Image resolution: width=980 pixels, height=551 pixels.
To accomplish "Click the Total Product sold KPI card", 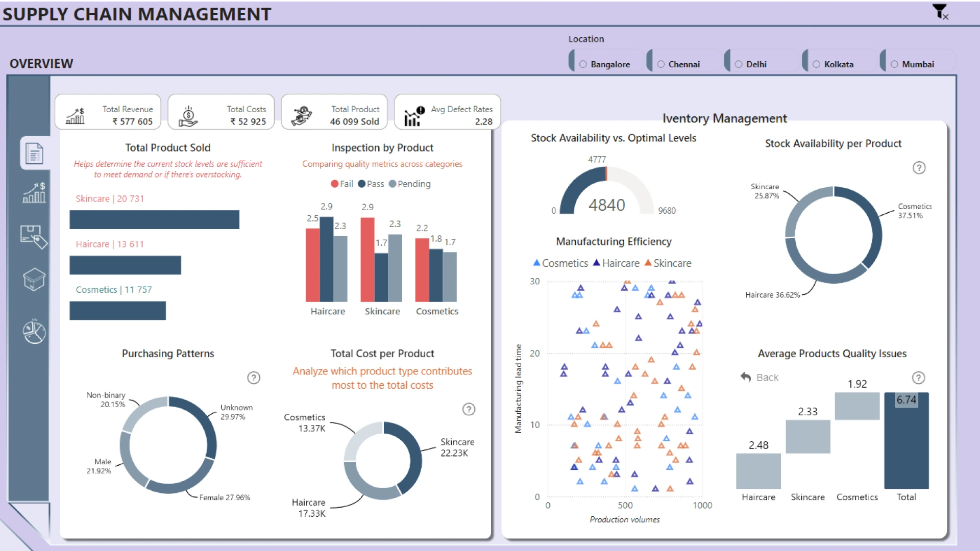I will pyautogui.click(x=334, y=112).
